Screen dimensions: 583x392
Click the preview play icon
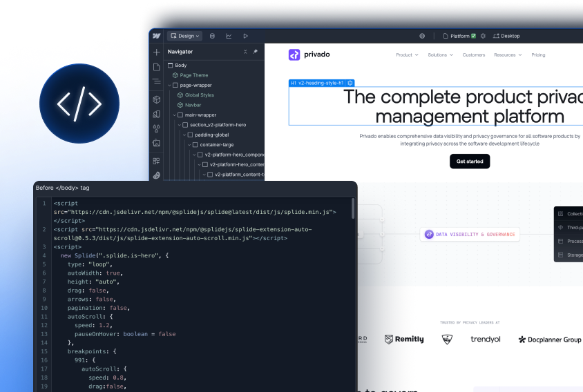click(x=245, y=36)
